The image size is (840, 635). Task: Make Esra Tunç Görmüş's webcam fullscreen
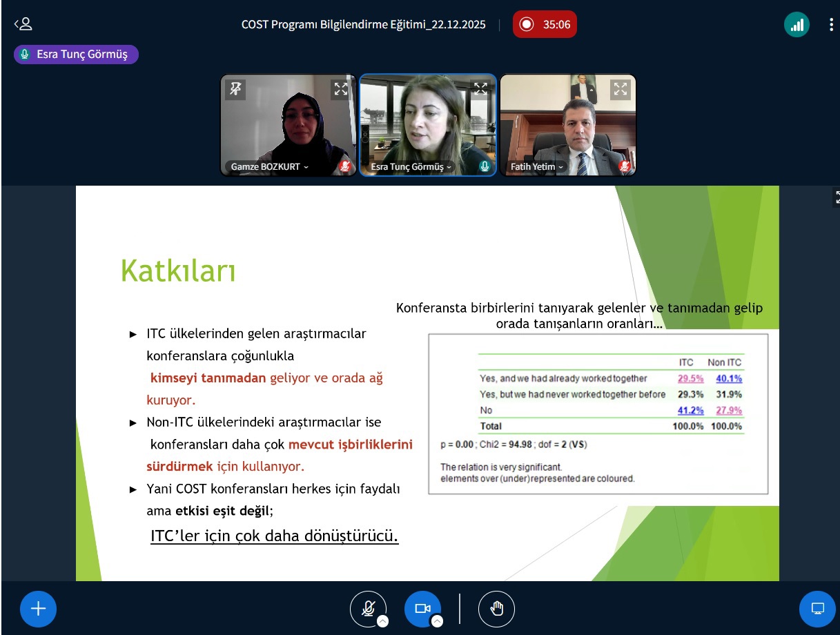pyautogui.click(x=480, y=88)
